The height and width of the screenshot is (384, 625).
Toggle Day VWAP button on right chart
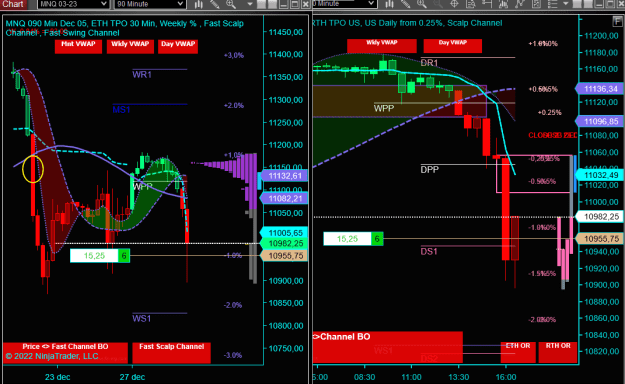[452, 45]
